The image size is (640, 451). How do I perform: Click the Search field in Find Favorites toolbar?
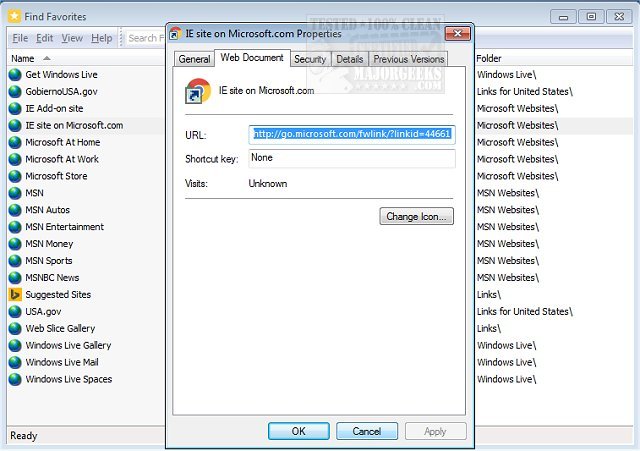(x=145, y=38)
